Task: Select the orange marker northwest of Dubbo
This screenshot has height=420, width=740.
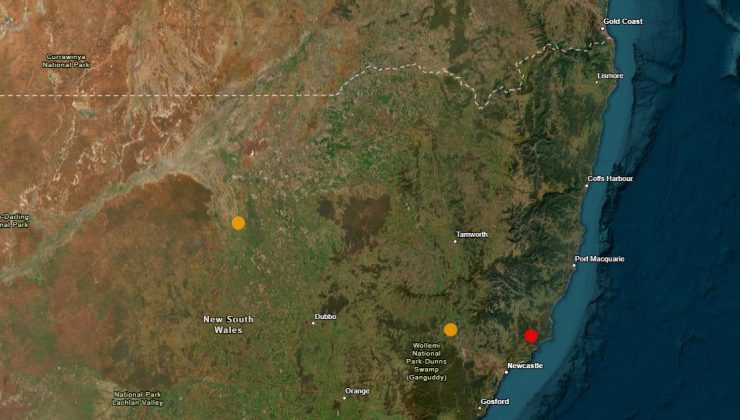Action: 238,223
